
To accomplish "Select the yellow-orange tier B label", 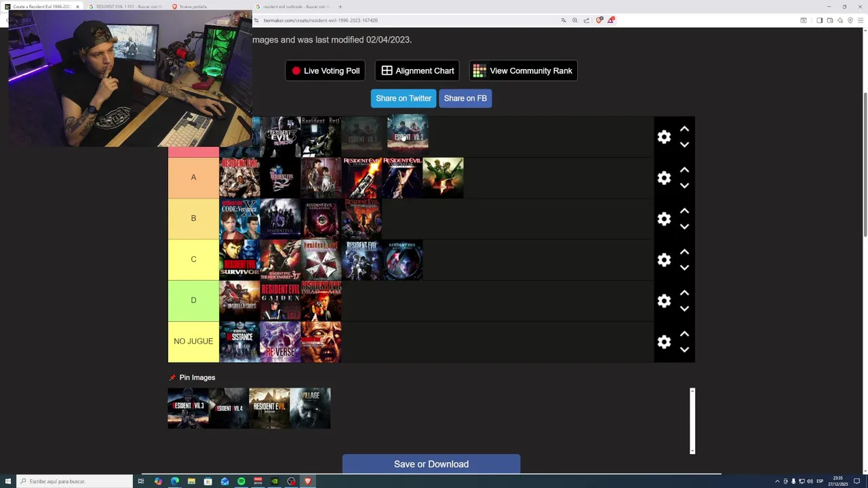I will tap(193, 219).
